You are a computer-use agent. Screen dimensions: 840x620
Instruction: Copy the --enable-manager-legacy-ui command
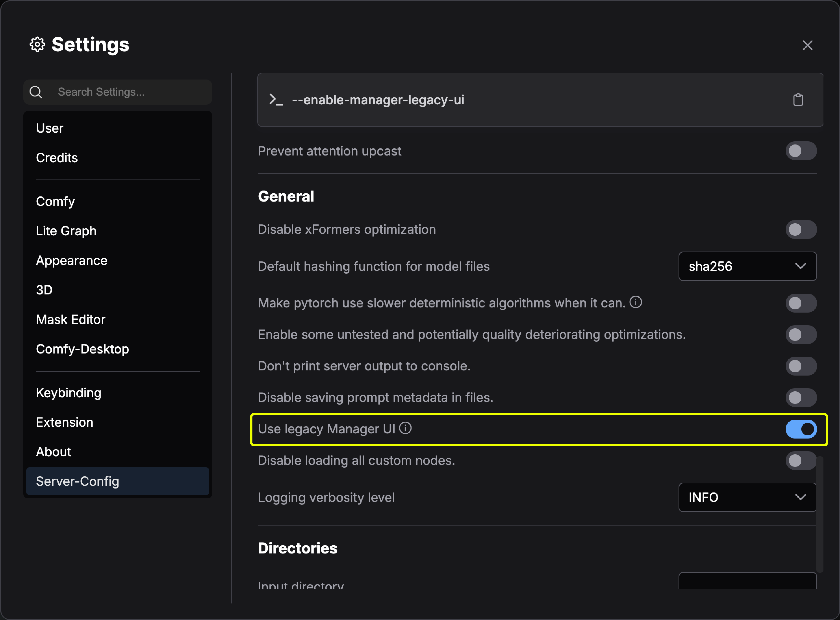(x=798, y=99)
